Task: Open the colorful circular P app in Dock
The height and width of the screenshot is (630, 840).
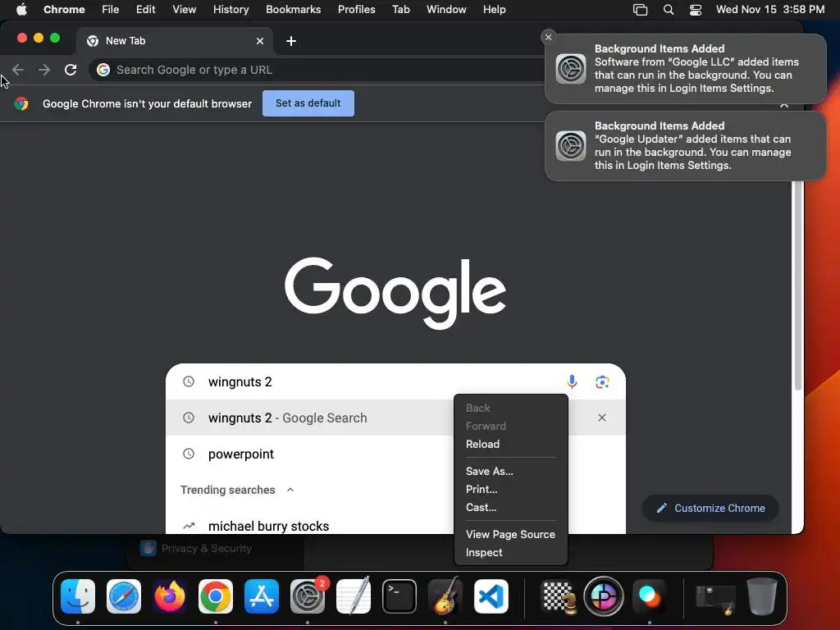Action: [x=604, y=596]
